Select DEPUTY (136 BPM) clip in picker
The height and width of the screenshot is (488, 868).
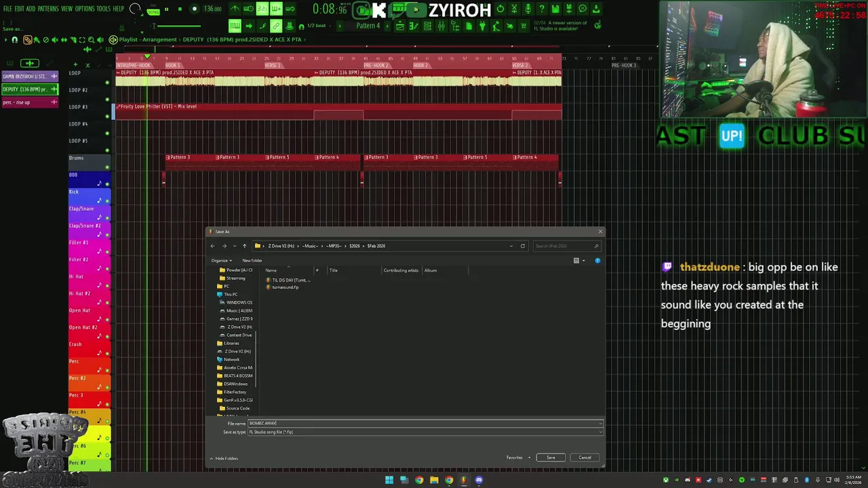pos(30,89)
